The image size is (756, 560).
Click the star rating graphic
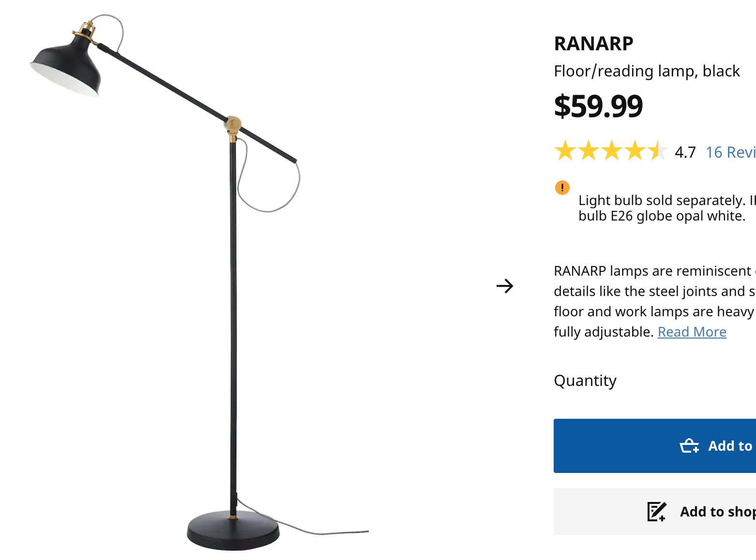point(611,151)
